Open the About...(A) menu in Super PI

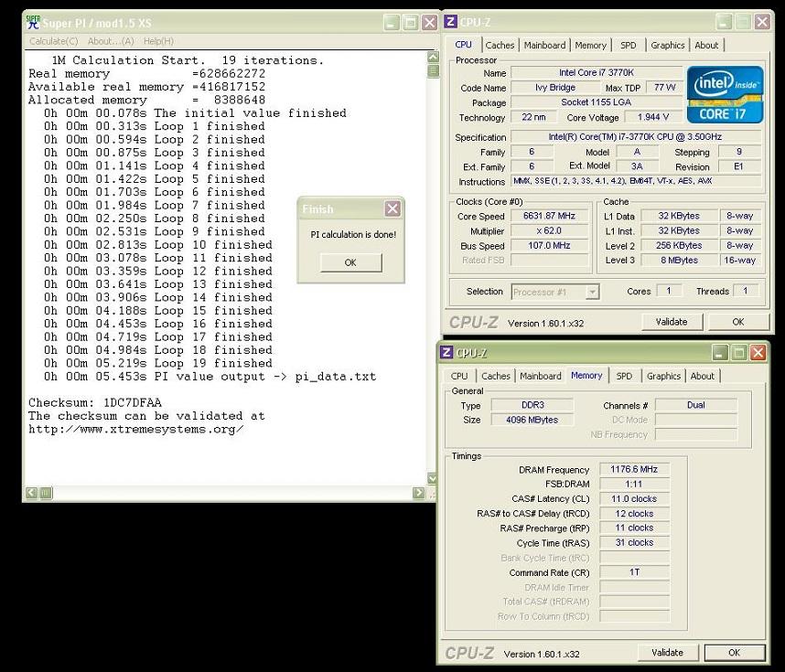111,41
